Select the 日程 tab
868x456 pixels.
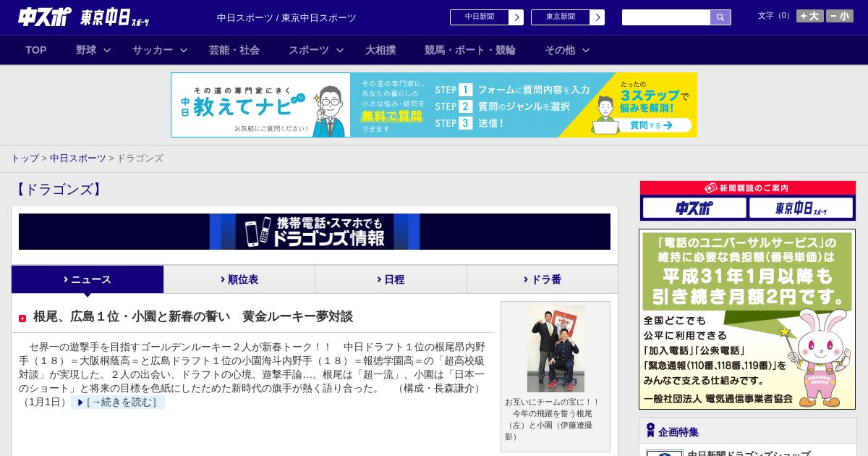(x=391, y=279)
